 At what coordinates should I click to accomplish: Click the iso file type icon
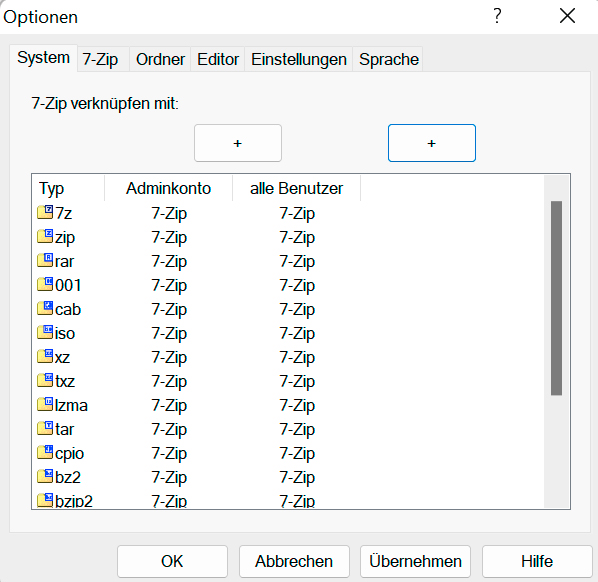point(45,332)
